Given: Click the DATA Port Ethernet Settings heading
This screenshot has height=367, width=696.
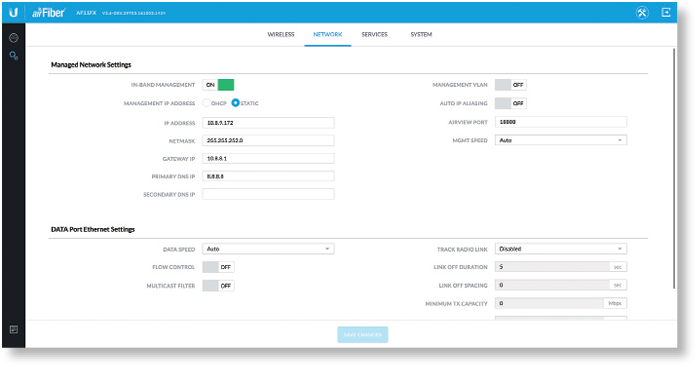Looking at the screenshot, I should pyautogui.click(x=93, y=229).
